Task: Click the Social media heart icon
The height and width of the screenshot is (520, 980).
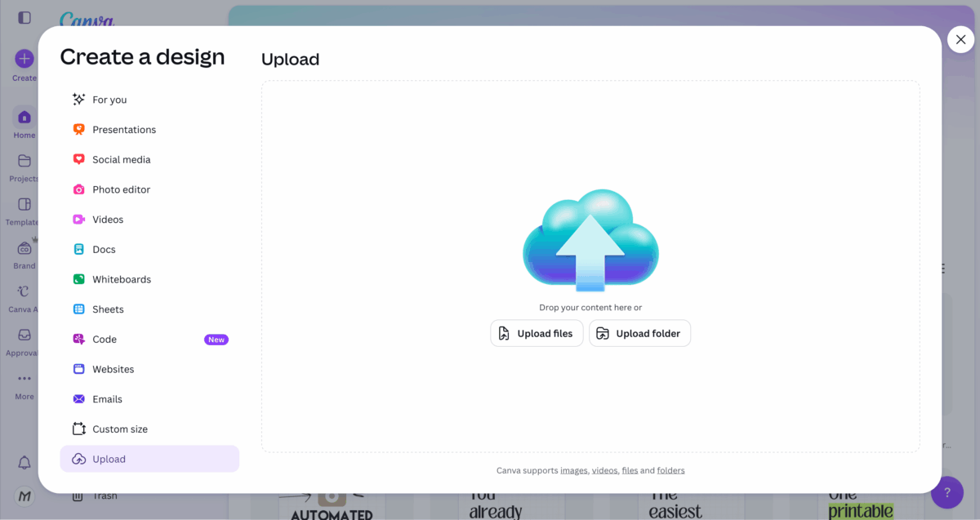Action: 79,159
